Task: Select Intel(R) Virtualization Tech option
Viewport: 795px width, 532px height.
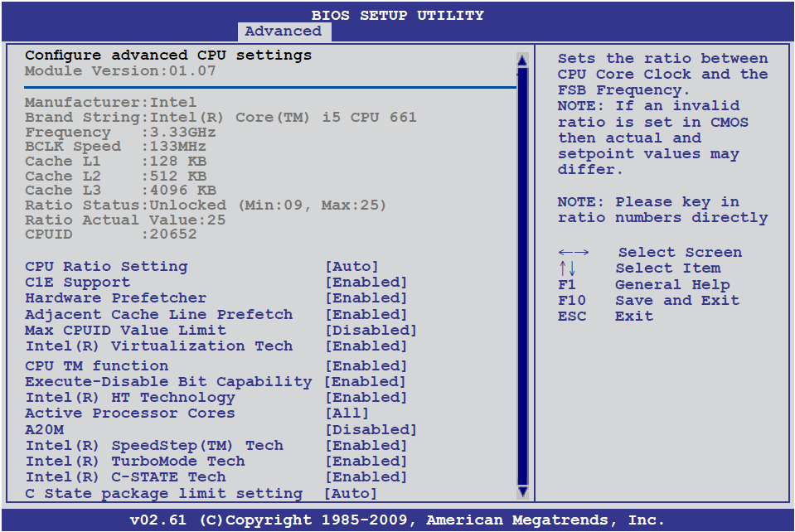Action: (159, 346)
